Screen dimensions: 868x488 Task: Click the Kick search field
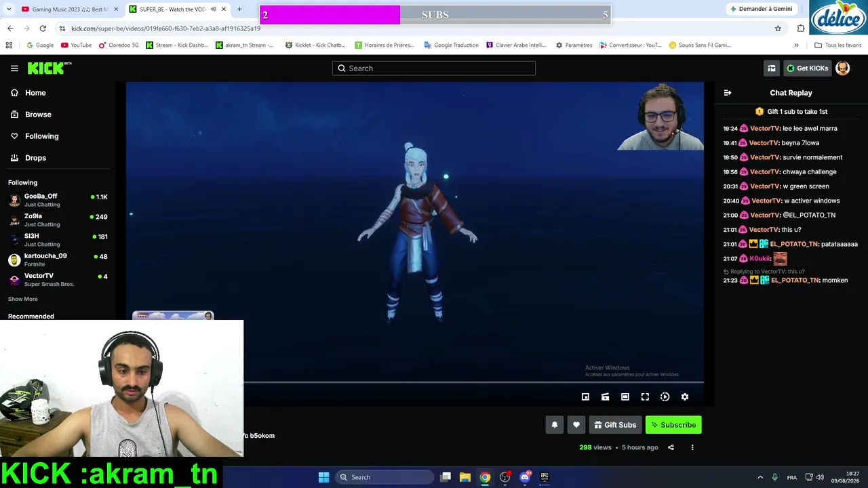[x=434, y=68]
